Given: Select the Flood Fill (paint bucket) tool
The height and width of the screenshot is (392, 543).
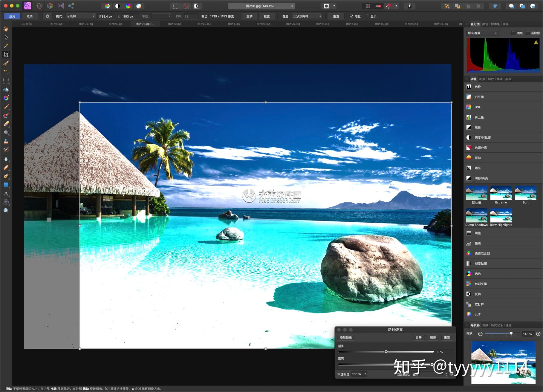Looking at the screenshot, I should pos(6,89).
